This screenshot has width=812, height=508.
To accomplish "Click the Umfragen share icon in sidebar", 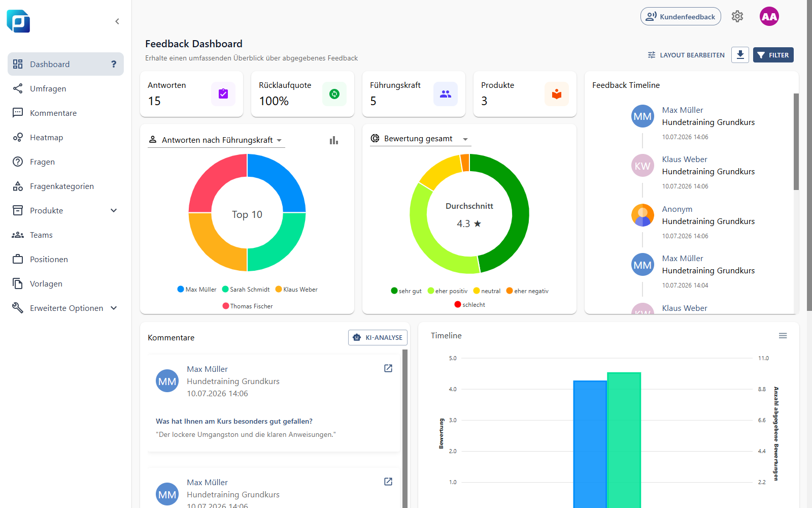I will [18, 88].
